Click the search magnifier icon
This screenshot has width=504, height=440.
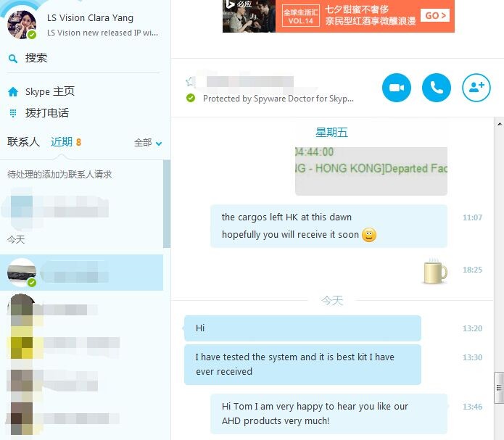coord(13,59)
